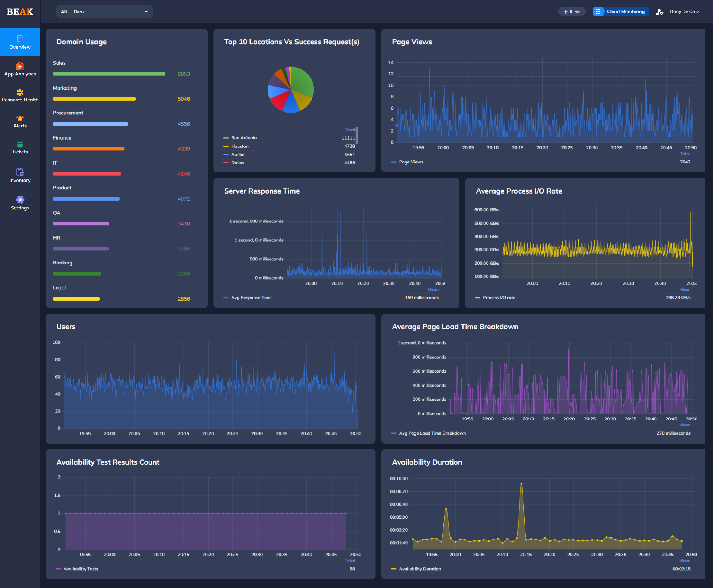Click the Availability Duration panel title
Image resolution: width=713 pixels, height=588 pixels.
click(427, 462)
